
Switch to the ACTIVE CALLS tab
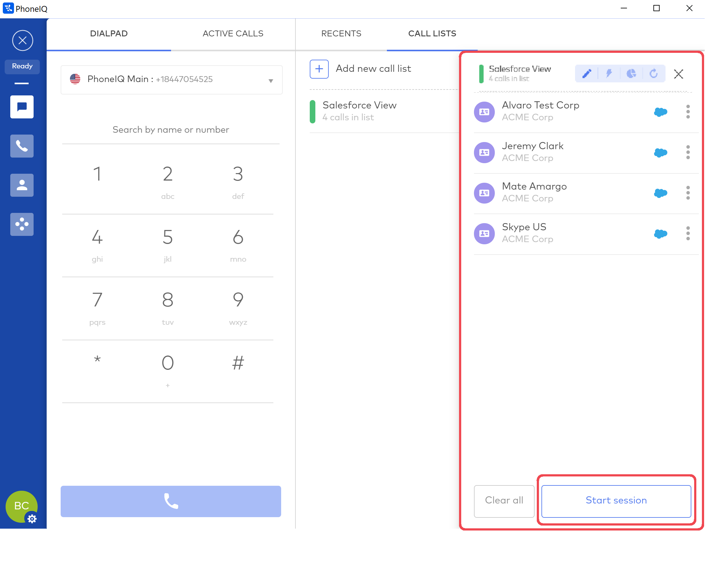point(233,34)
